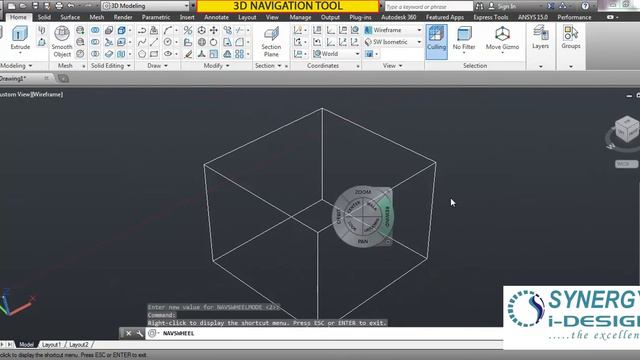
Task: Click ORBIT on the navigation wheel
Action: pos(339,216)
